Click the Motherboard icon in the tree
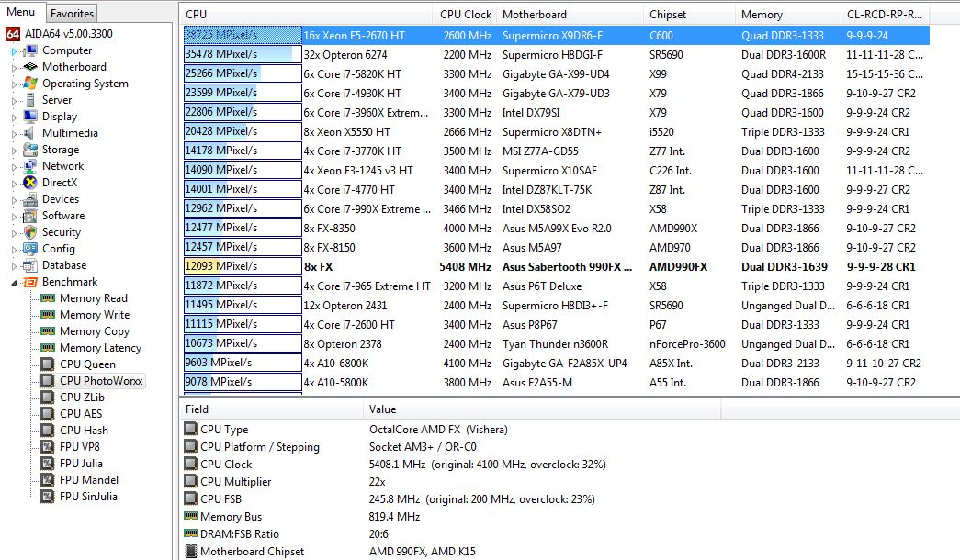The image size is (960, 560). tap(30, 67)
